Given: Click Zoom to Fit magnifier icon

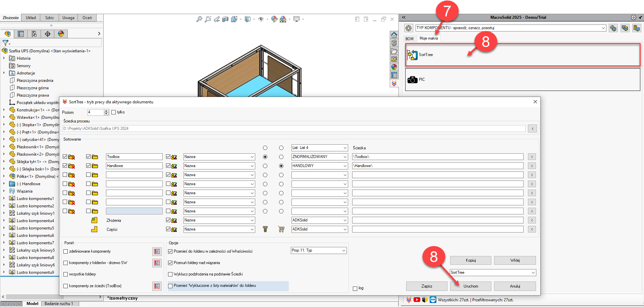Looking at the screenshot, I should (199, 19).
